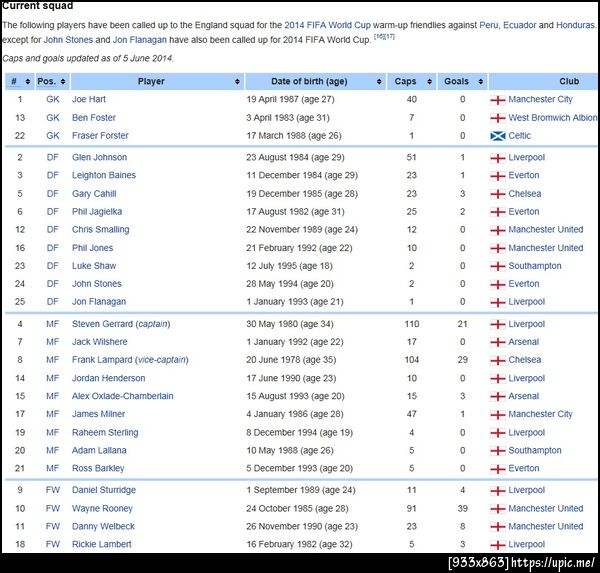
Task: Open the Celtic club link
Action: pos(520,136)
